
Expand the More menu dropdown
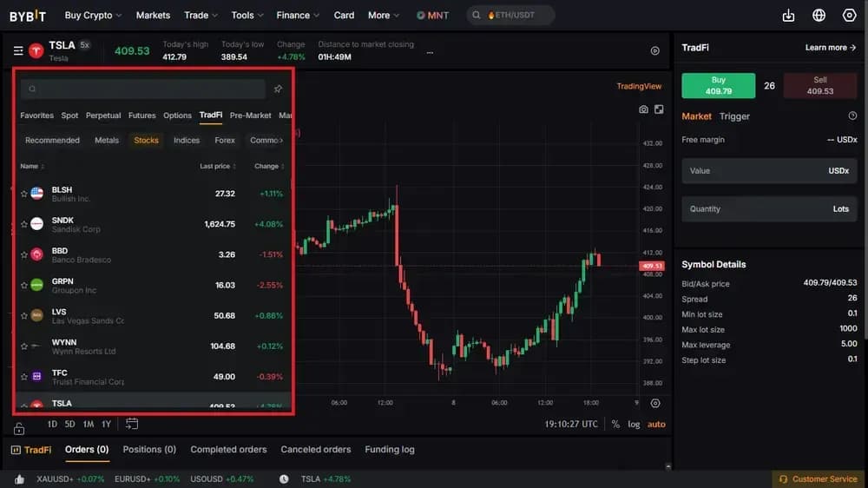384,16
